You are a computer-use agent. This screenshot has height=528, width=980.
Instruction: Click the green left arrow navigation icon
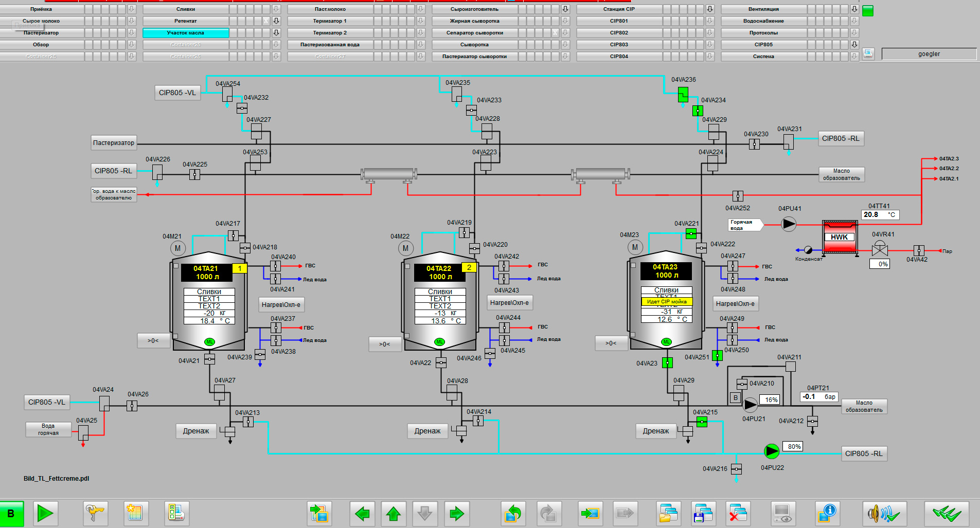pos(362,513)
